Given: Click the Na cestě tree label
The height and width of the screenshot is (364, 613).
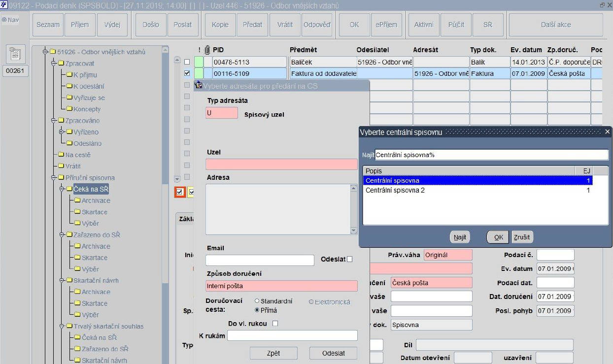Looking at the screenshot, I should point(78,155).
